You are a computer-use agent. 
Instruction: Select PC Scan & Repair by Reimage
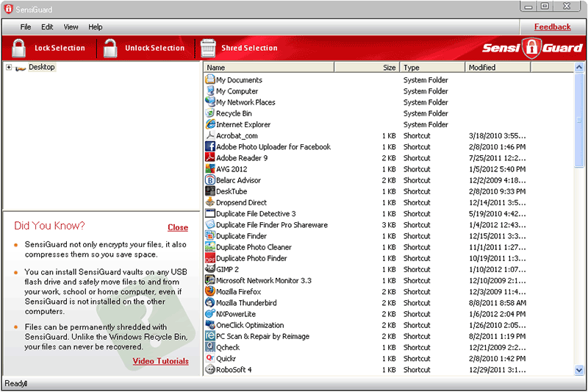pyautogui.click(x=262, y=336)
